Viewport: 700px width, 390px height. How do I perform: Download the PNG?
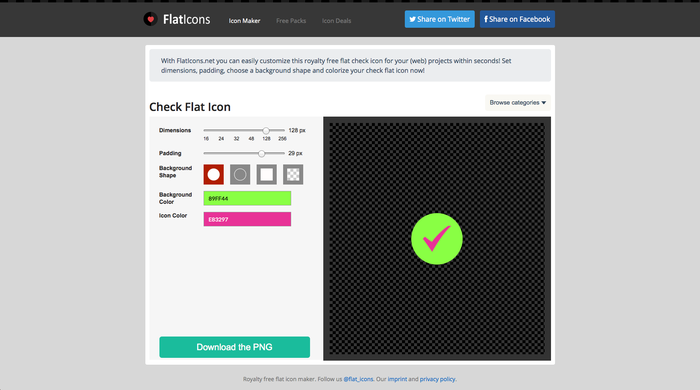234,347
